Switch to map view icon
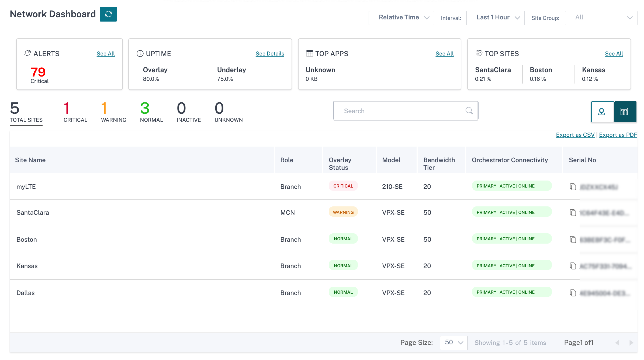Viewport: 644px width, 360px height. (x=602, y=112)
